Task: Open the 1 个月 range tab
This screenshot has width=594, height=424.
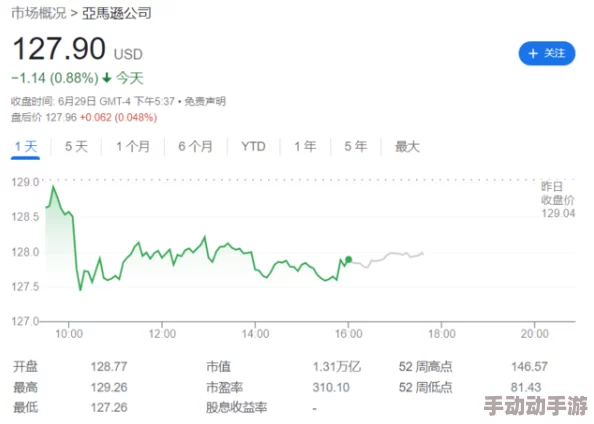Action: pyautogui.click(x=133, y=146)
